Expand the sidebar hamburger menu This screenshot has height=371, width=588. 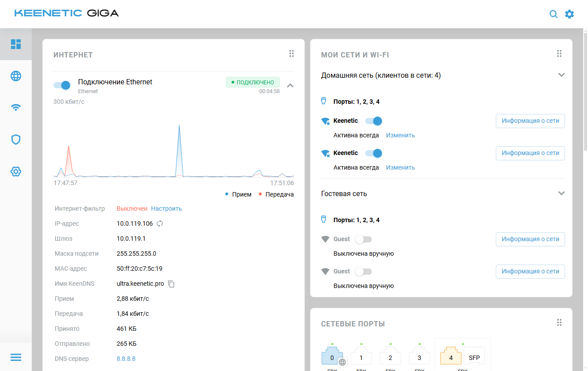[16, 357]
